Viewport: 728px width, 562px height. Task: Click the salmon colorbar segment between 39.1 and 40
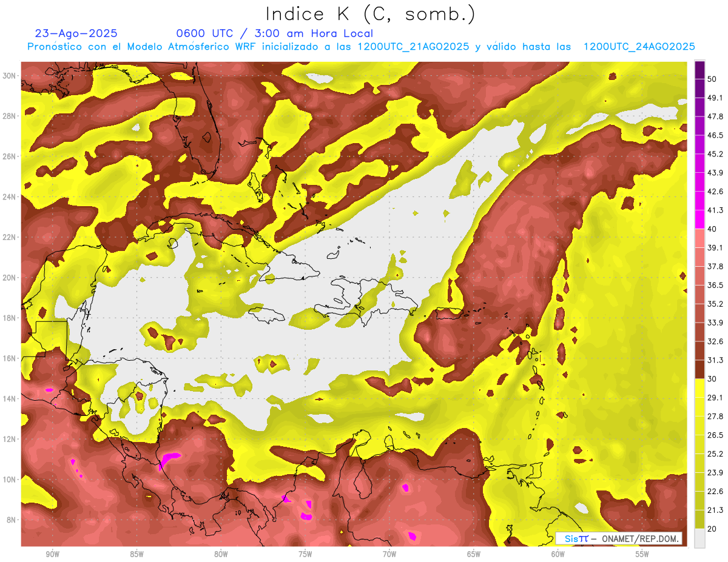(699, 238)
